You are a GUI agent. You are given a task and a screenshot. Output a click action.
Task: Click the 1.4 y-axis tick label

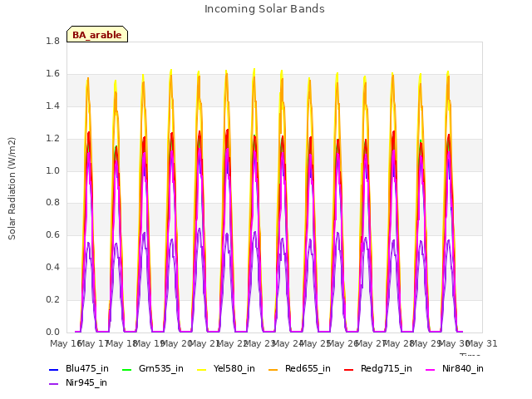coord(52,106)
